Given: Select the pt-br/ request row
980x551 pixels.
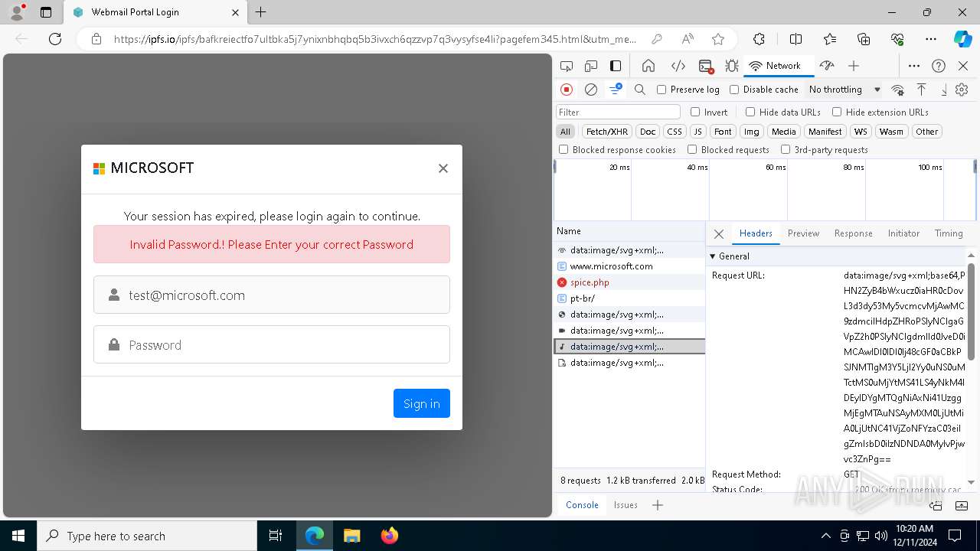Looking at the screenshot, I should pyautogui.click(x=629, y=298).
